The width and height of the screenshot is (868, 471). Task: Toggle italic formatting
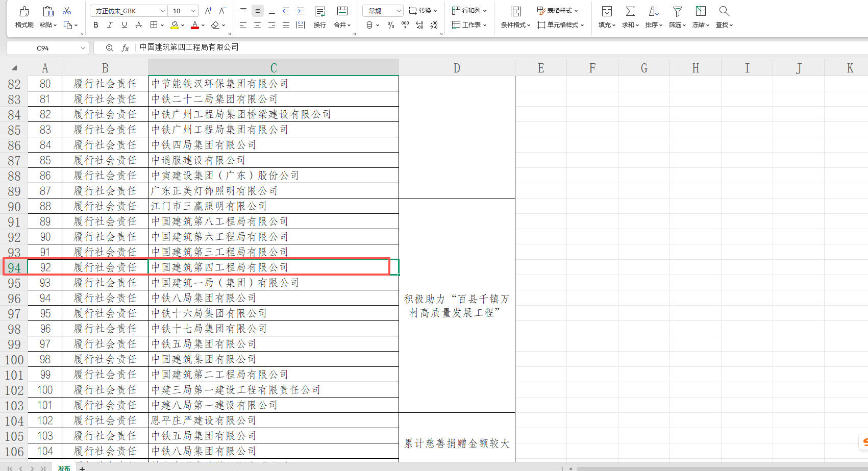[x=110, y=25]
